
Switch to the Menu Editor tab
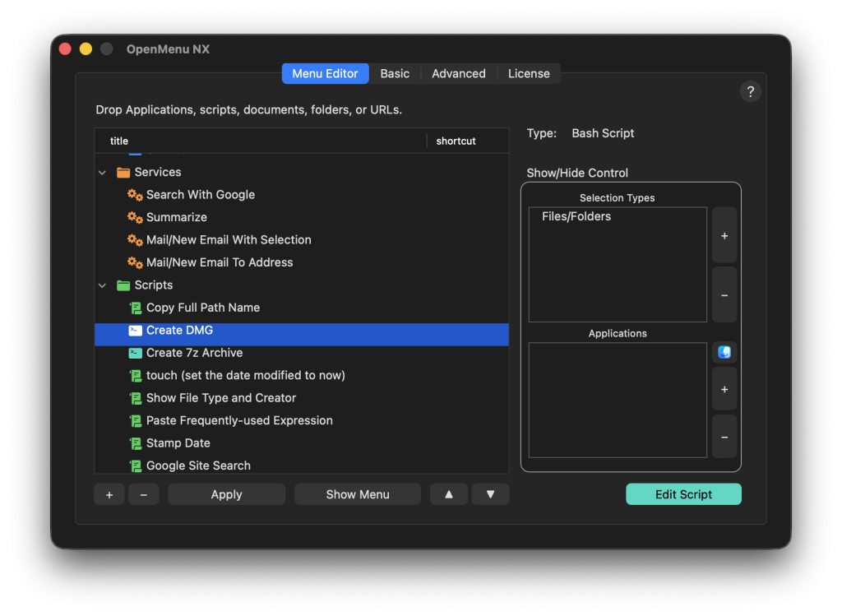point(325,73)
